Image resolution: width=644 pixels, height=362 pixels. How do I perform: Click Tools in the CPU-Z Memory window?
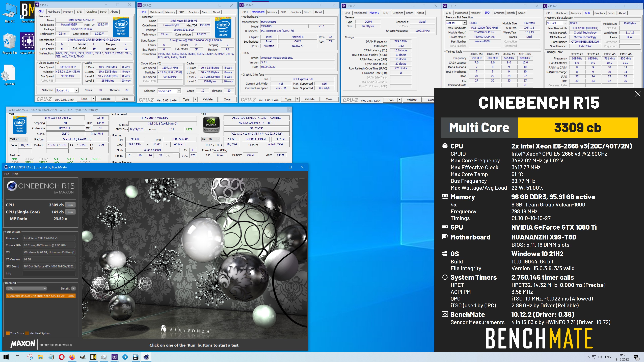pos(390,100)
